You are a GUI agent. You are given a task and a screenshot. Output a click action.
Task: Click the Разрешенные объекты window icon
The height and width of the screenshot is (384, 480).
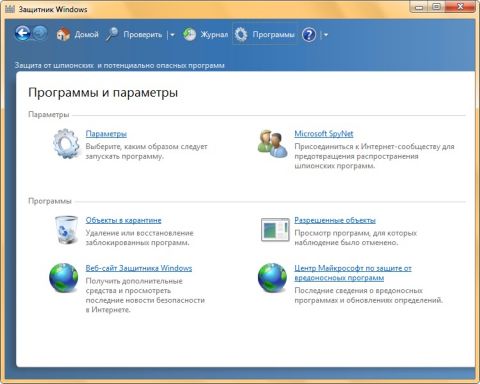[275, 230]
